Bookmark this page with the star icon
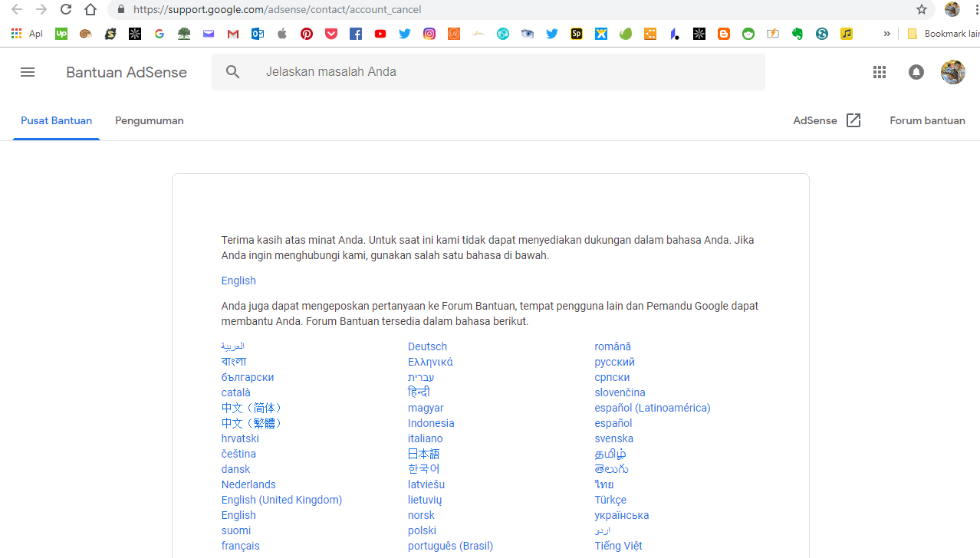 pos(922,10)
